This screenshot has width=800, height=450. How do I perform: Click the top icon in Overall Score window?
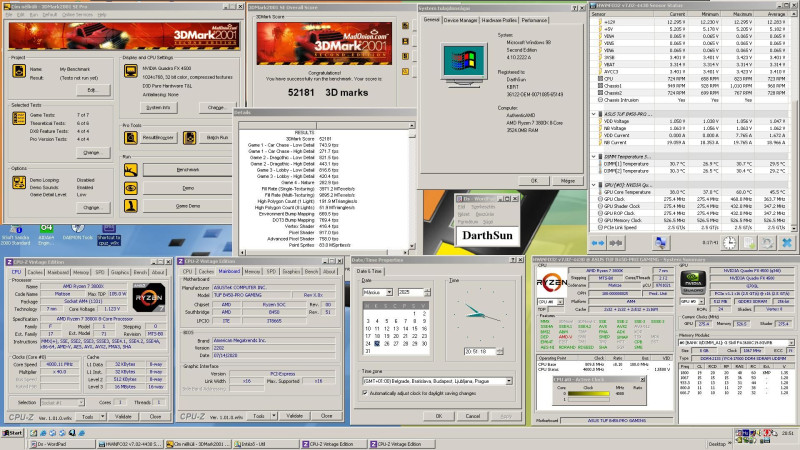click(405, 26)
